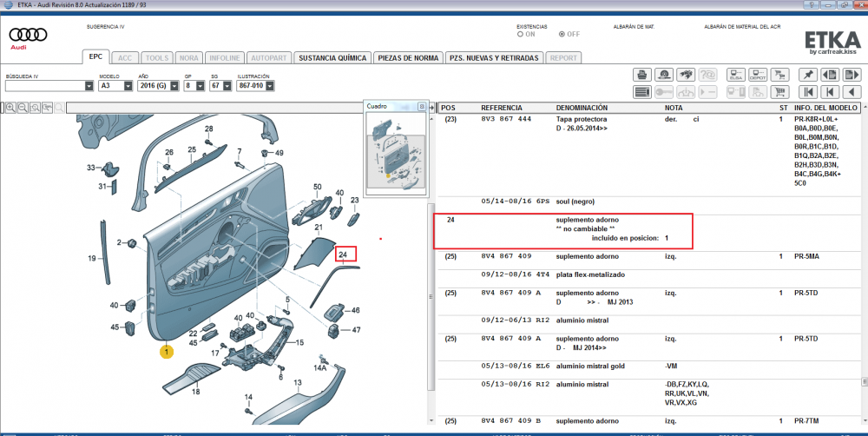The height and width of the screenshot is (436, 868).
Task: Click the splitter expand arrow left of POS
Action: click(432, 108)
